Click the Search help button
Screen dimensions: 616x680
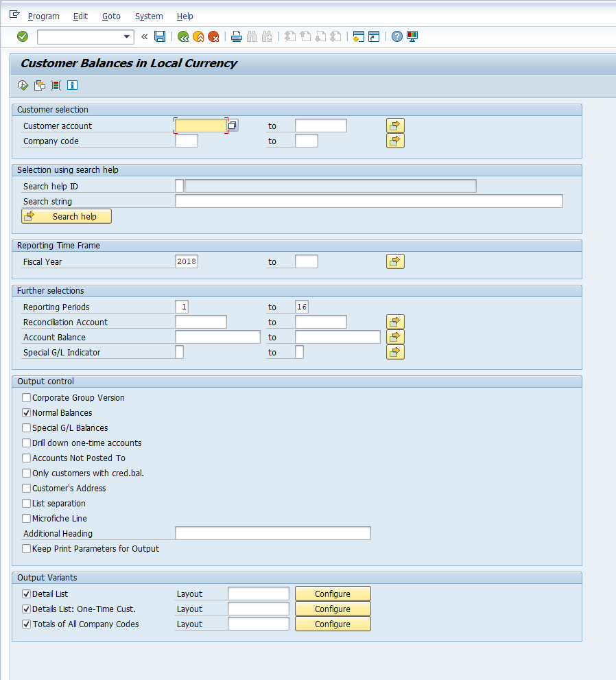pyautogui.click(x=67, y=216)
